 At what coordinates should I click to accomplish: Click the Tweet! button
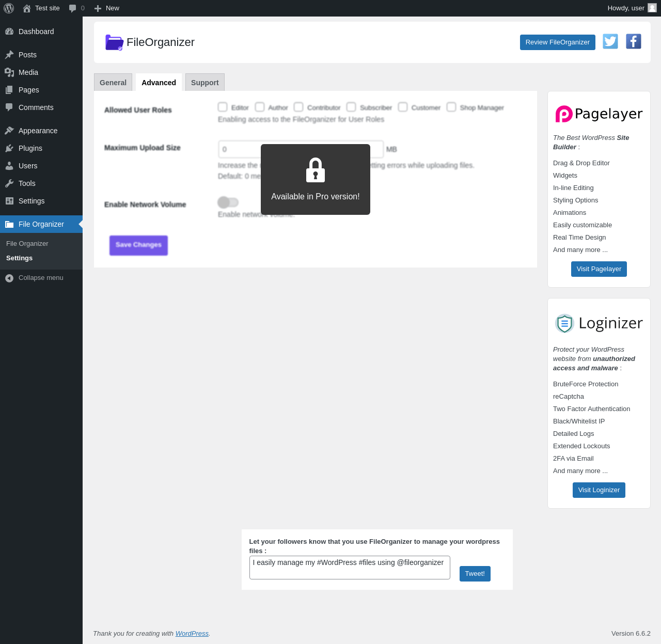tap(475, 574)
